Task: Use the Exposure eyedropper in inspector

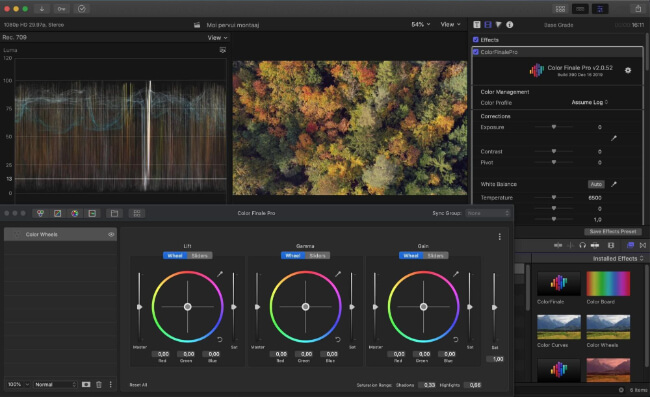Action: pos(614,138)
